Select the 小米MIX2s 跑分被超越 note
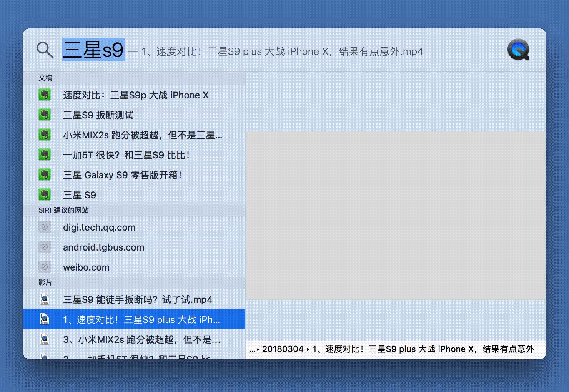This screenshot has width=569, height=392. [142, 135]
